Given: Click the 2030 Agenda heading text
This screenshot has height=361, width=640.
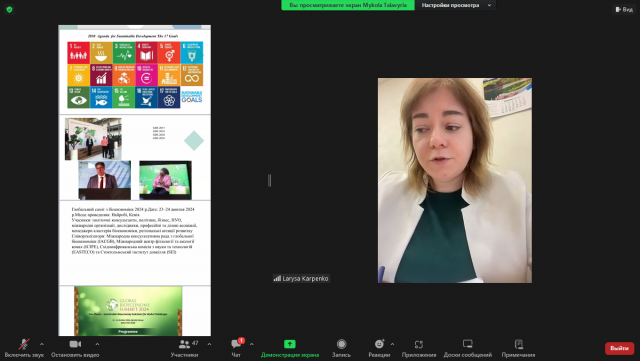Looking at the screenshot, I should coord(133,36).
